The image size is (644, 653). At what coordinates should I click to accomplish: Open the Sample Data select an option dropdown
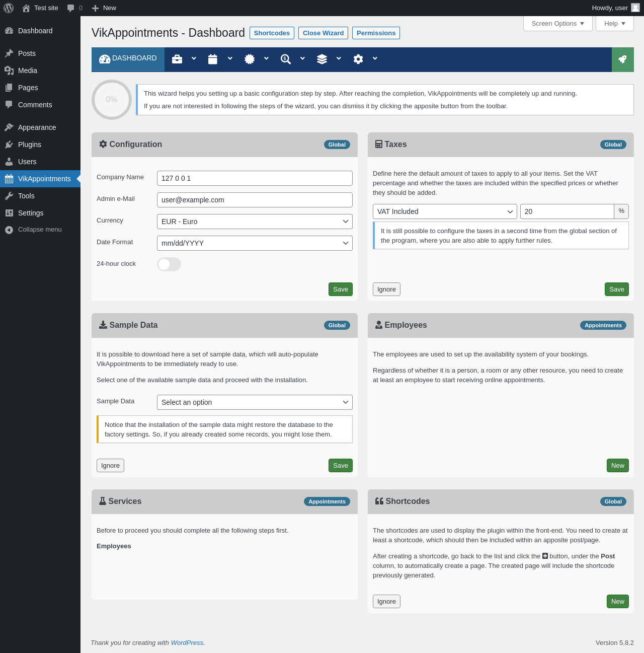(x=255, y=402)
